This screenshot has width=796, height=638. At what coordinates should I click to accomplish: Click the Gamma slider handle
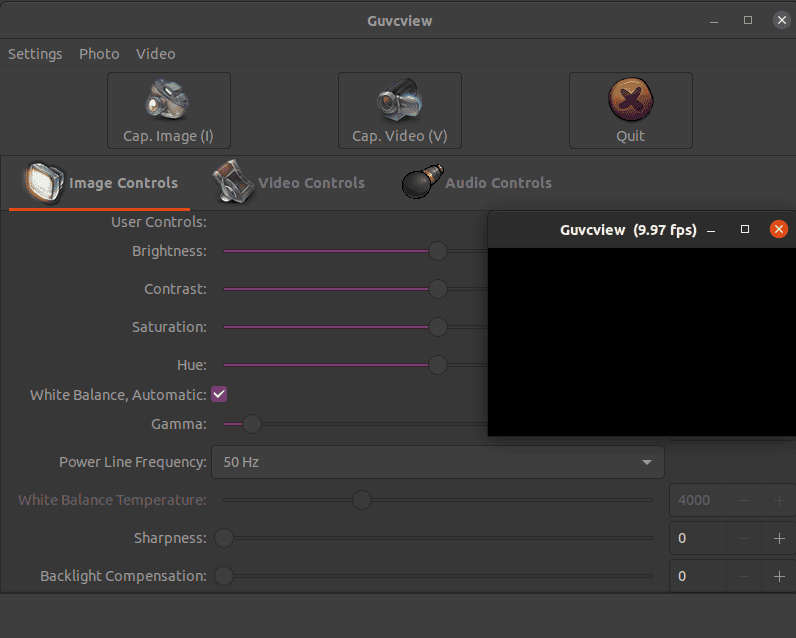pos(252,424)
